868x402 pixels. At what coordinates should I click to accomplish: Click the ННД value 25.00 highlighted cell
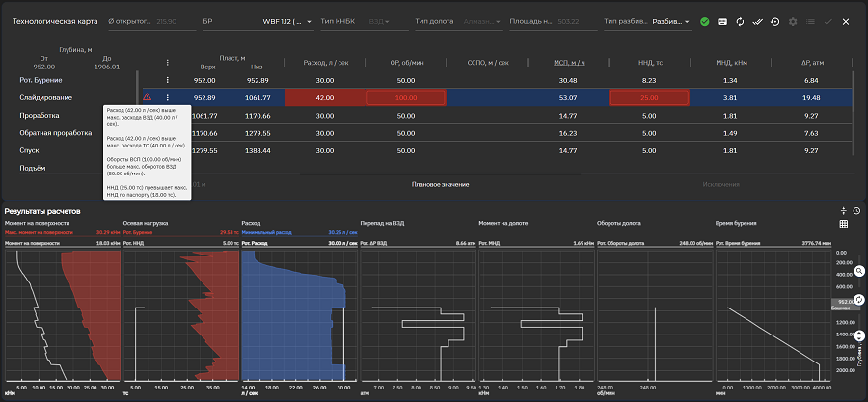click(x=648, y=97)
